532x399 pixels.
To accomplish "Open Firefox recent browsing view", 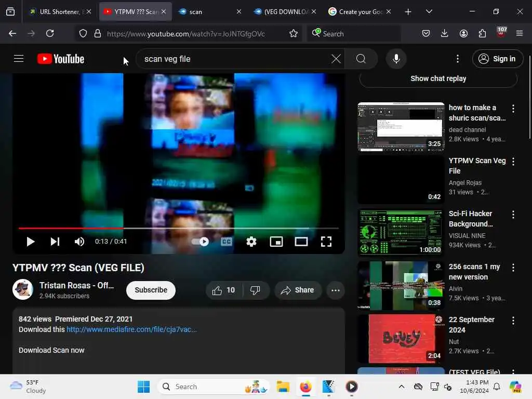I will pos(10,12).
